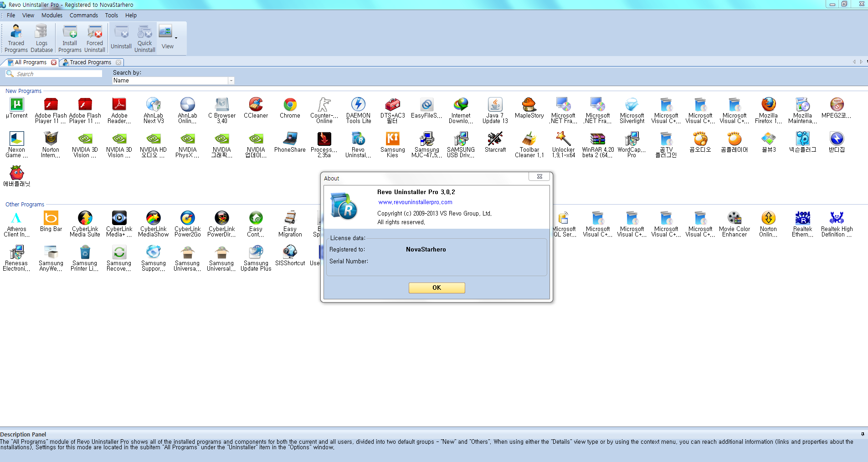Select the Norton Internet Security icon
Viewport: 868px width, 462px height.
coord(51,144)
